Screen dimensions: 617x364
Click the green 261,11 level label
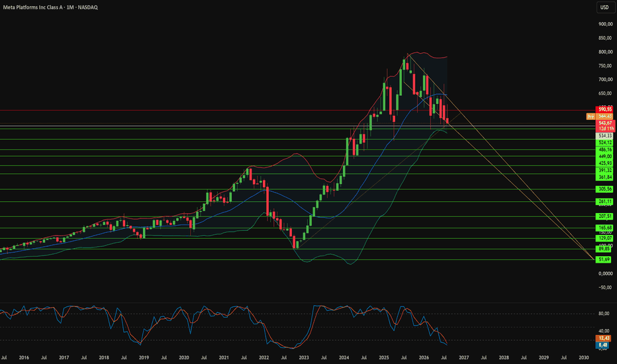pyautogui.click(x=604, y=201)
